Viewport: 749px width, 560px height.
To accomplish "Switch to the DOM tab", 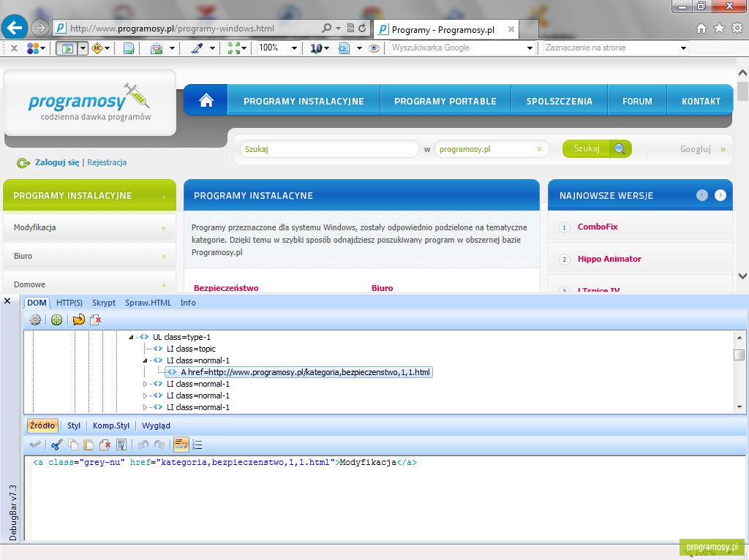I will pyautogui.click(x=37, y=303).
